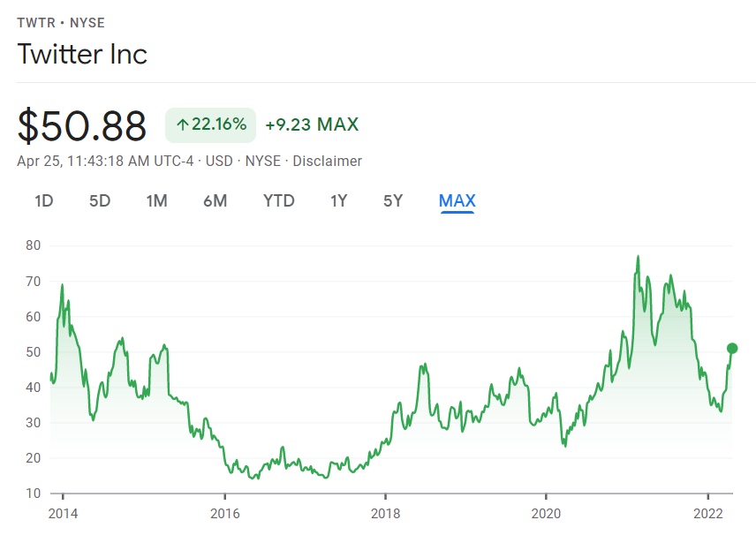756x535 pixels.
Task: Click the 50 y-axis label
Action: pyautogui.click(x=34, y=352)
